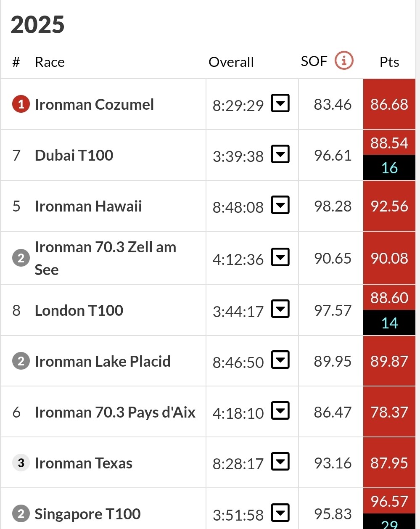420x529 pixels.
Task: Click the Pts column header
Action: 389,62
